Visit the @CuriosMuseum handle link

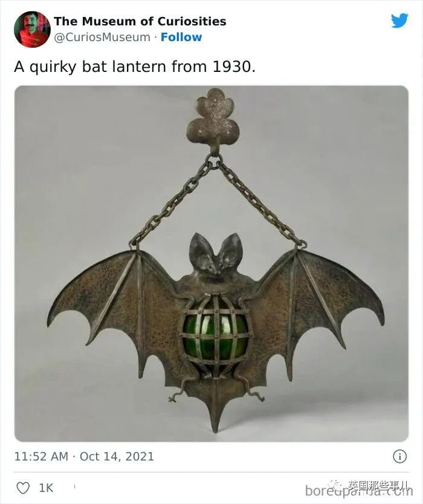click(102, 37)
